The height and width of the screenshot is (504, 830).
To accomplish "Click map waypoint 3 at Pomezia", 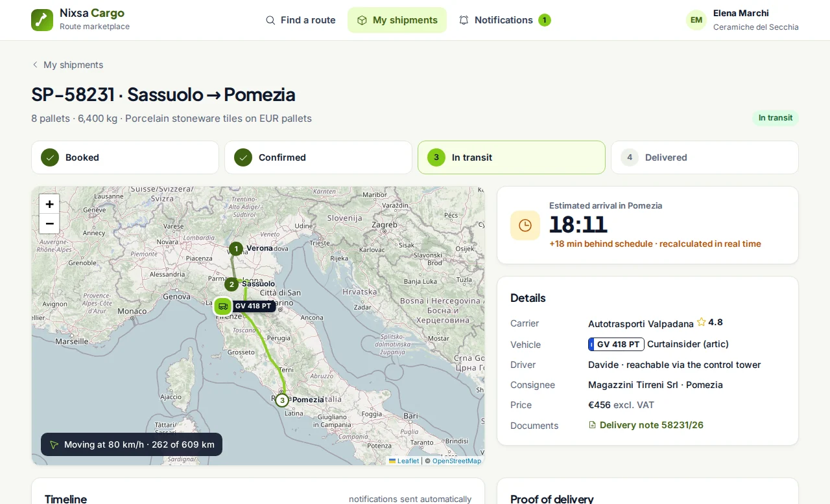I will click(281, 400).
